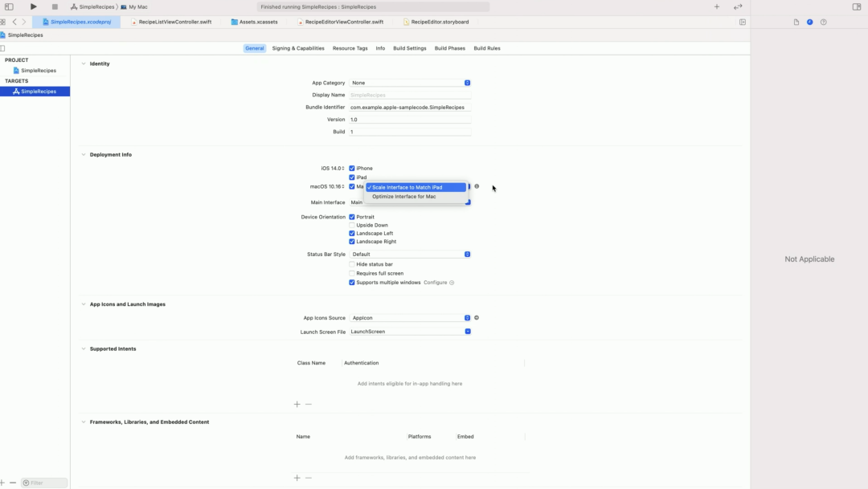Viewport: 868px width, 489px height.
Task: Click the arrow icon next to AppIcon source
Action: [x=477, y=317]
